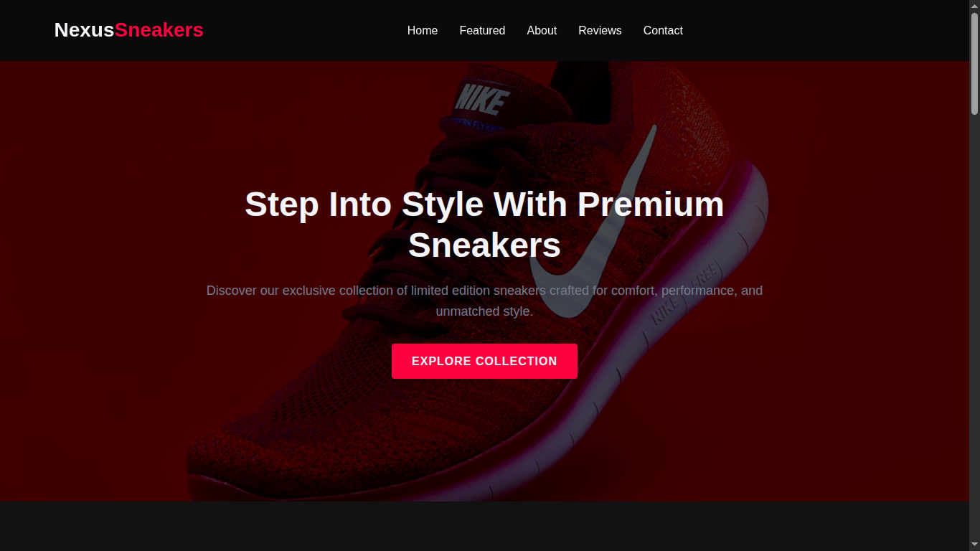Click the hero heading 'Step Into Style With Premium Sneakers'
This screenshot has height=551, width=980.
(484, 225)
